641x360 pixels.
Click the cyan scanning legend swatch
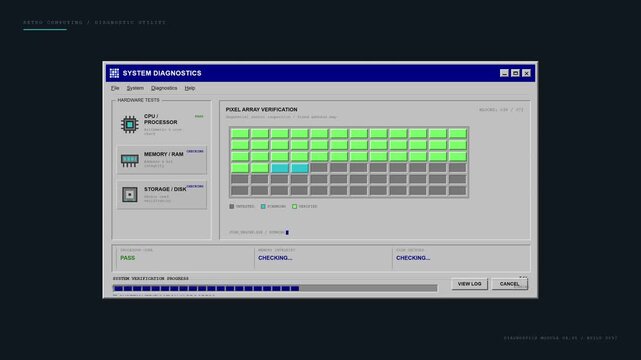coord(263,206)
